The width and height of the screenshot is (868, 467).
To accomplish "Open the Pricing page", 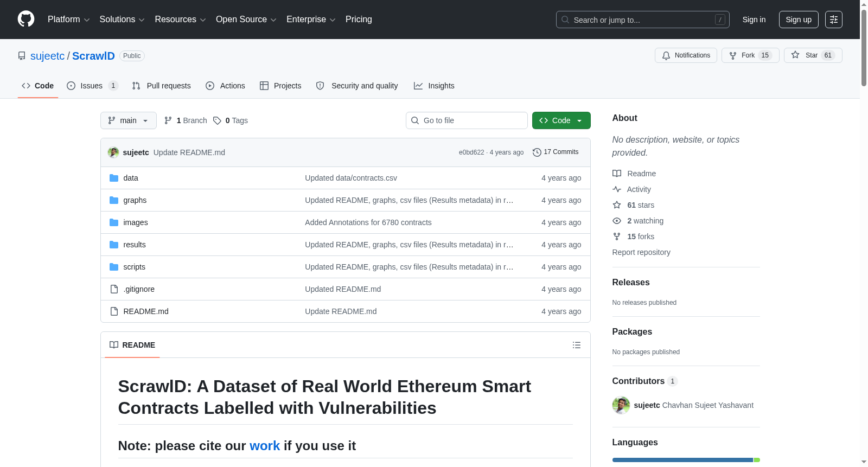I will tap(359, 20).
